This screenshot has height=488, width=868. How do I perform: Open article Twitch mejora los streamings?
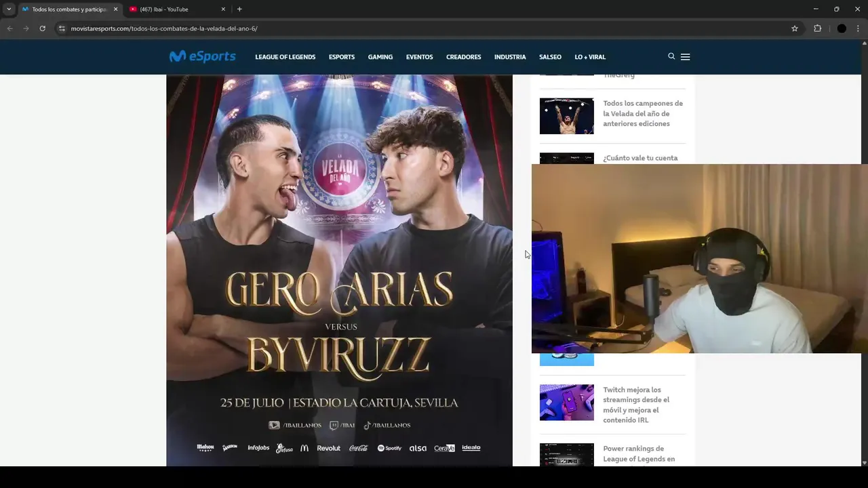click(636, 405)
